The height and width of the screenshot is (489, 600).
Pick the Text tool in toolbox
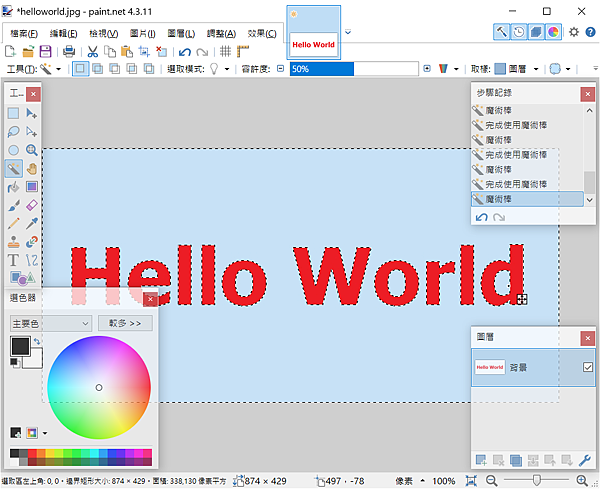14,259
